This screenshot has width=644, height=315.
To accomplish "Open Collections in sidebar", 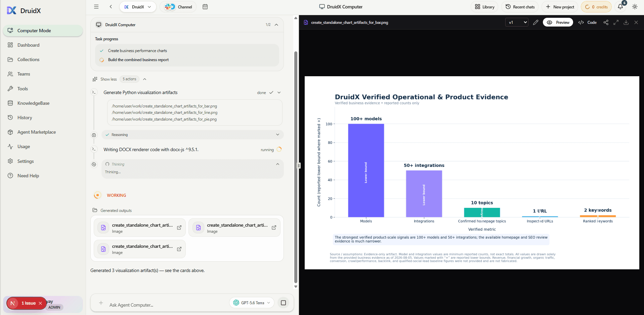I will (x=43, y=59).
